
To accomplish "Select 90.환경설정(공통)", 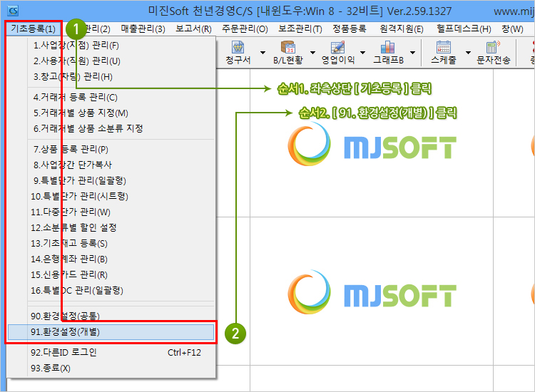I will pyautogui.click(x=111, y=316).
